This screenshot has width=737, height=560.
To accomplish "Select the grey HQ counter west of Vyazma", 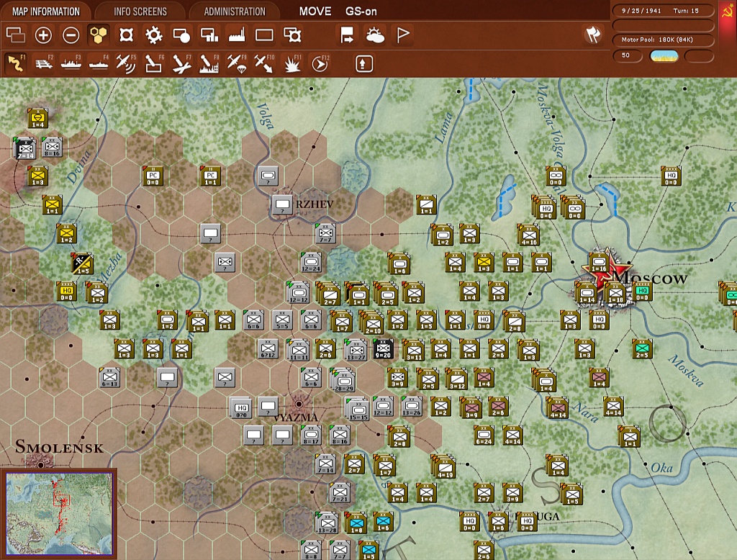I will click(242, 408).
